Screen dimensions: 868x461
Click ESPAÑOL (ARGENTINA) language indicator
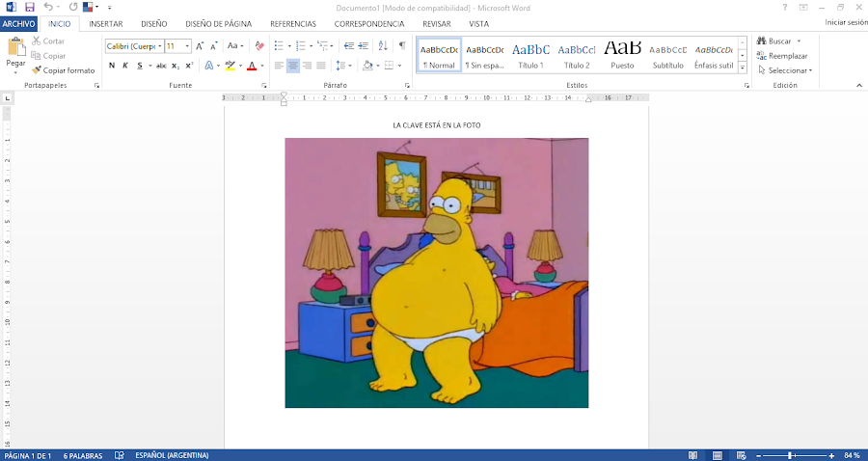click(173, 455)
